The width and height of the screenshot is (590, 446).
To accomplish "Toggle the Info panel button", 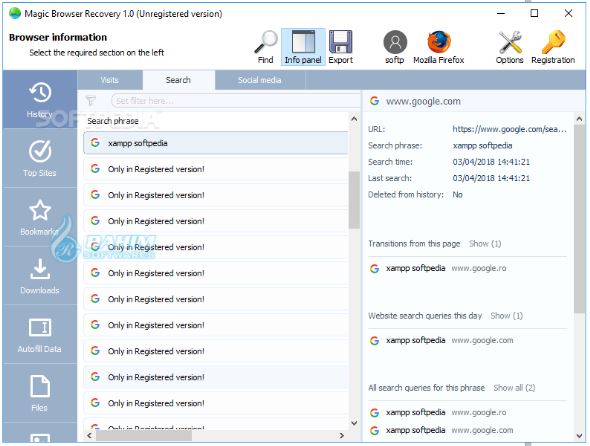I will [303, 47].
